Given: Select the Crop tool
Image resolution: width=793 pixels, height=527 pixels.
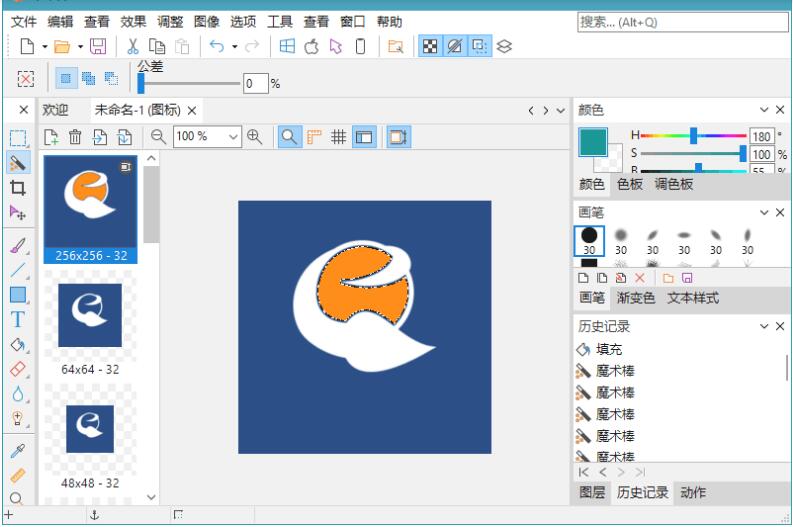Looking at the screenshot, I should pos(18,188).
